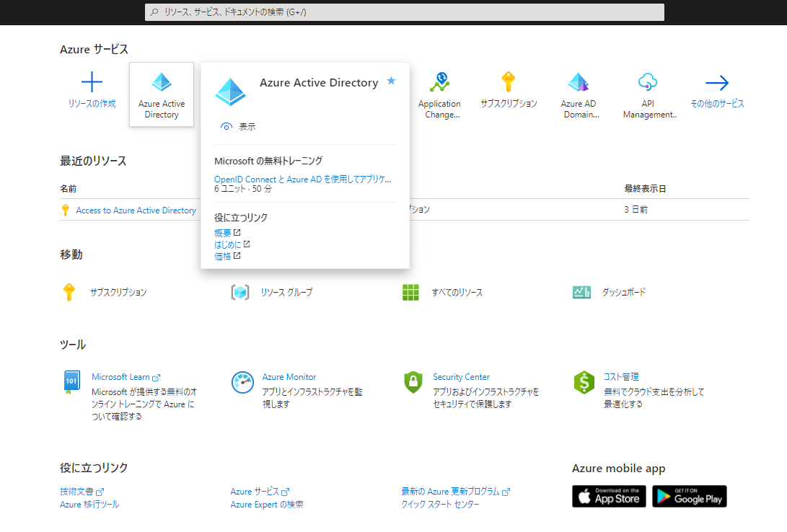Click the Download on the App Store badge

point(609,497)
